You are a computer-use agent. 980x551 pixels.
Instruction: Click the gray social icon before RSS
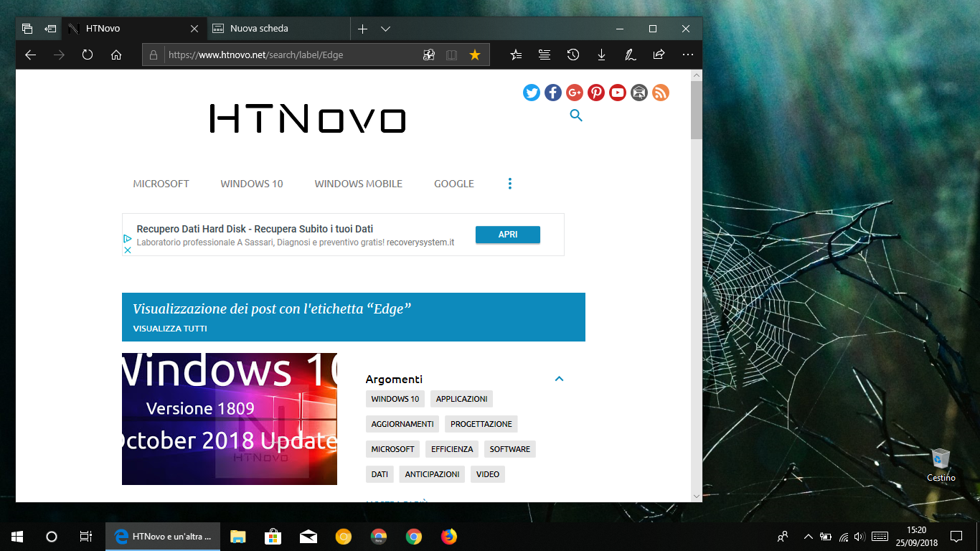click(639, 93)
